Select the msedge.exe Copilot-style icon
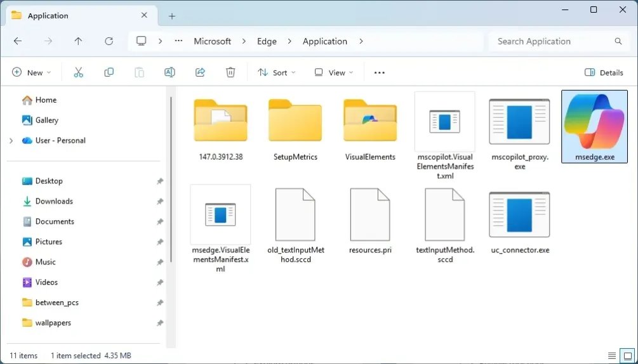The image size is (638, 364). pos(594,126)
